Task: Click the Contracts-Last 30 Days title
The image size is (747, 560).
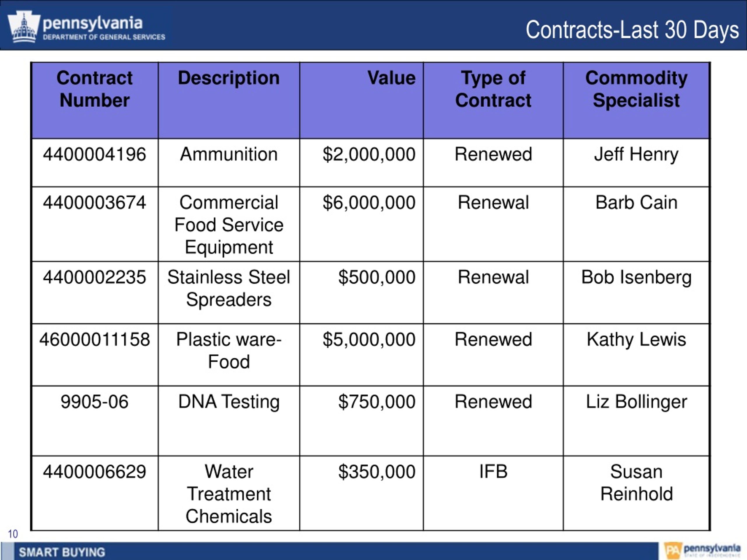Action: [632, 30]
